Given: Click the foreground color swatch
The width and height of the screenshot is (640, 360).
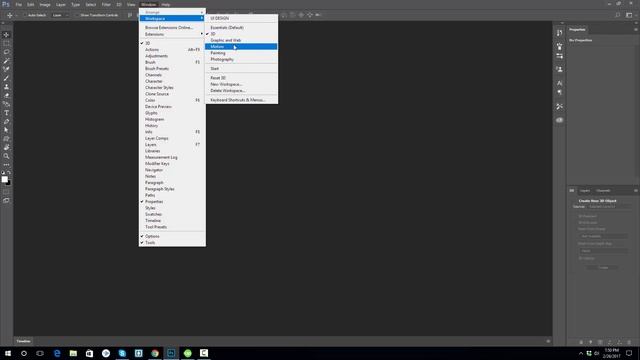Looking at the screenshot, I should coord(4,179).
